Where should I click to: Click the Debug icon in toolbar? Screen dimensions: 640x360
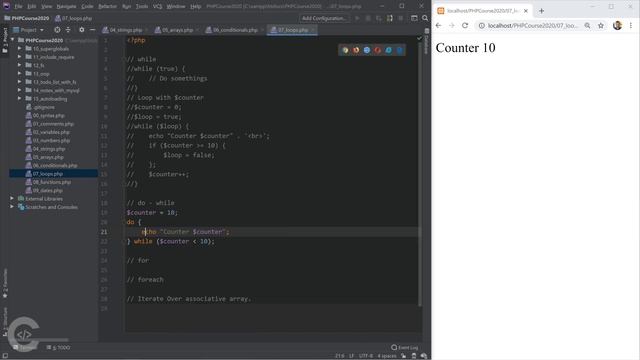click(368, 18)
